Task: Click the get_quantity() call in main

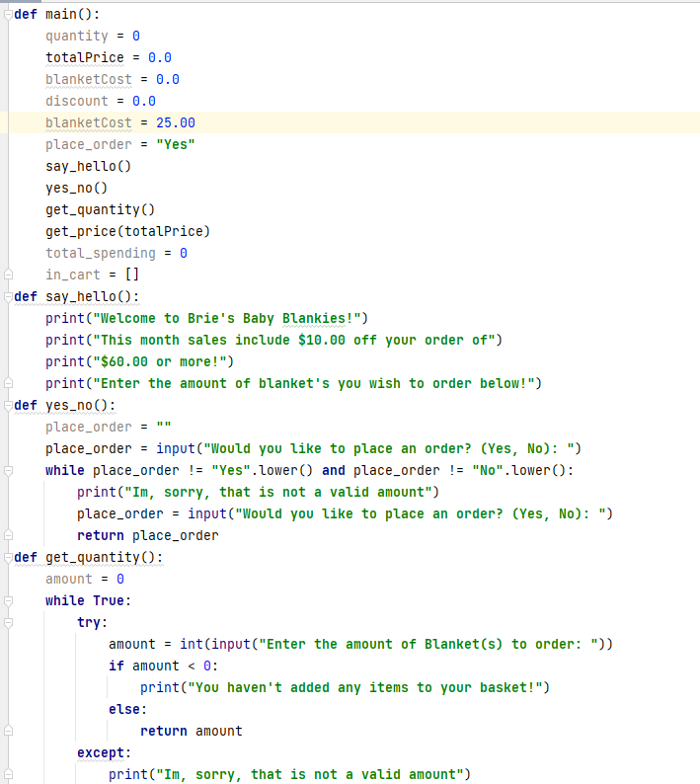Action: (x=101, y=209)
